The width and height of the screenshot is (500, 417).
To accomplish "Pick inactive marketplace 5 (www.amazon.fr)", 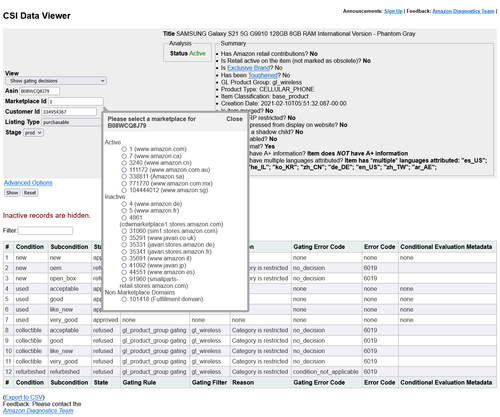I will [x=124, y=211].
